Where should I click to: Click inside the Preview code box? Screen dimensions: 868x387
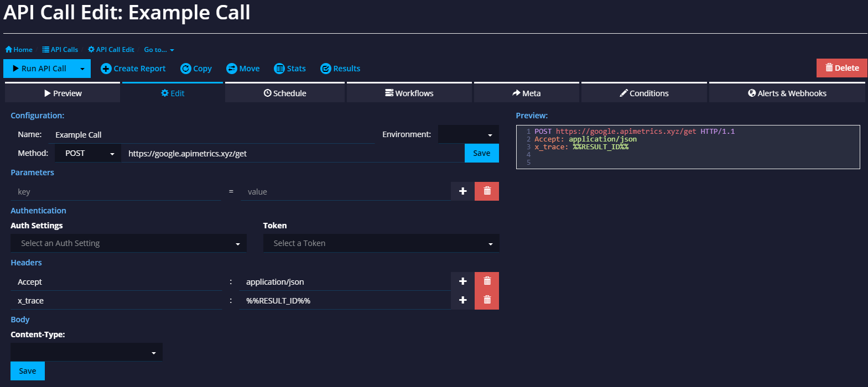(688, 147)
